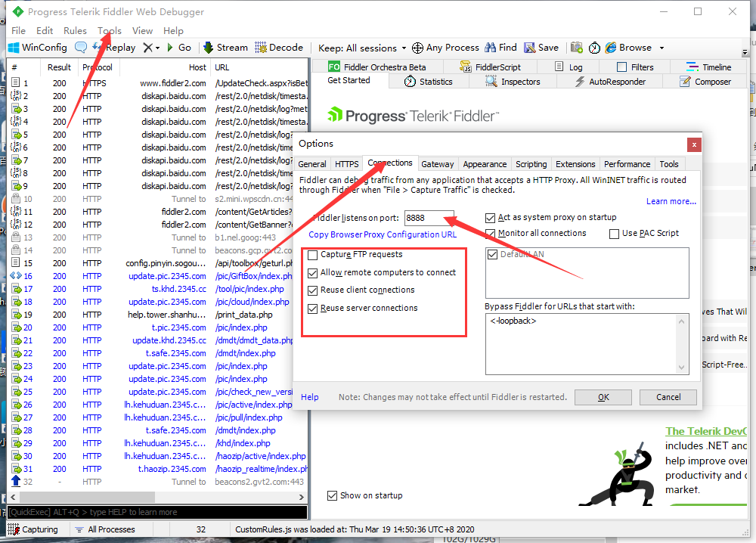
Task: Toggle Capture FTP requests checkbox
Action: [312, 255]
